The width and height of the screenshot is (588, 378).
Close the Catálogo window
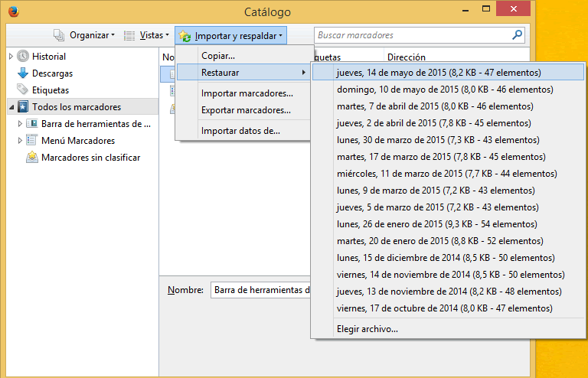coord(514,8)
